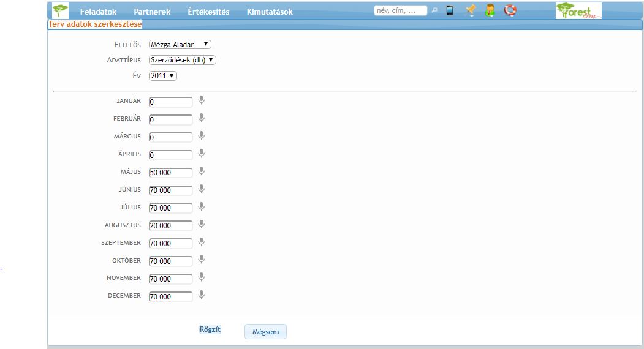
Task: Open the Feladatok menu
Action: 98,12
